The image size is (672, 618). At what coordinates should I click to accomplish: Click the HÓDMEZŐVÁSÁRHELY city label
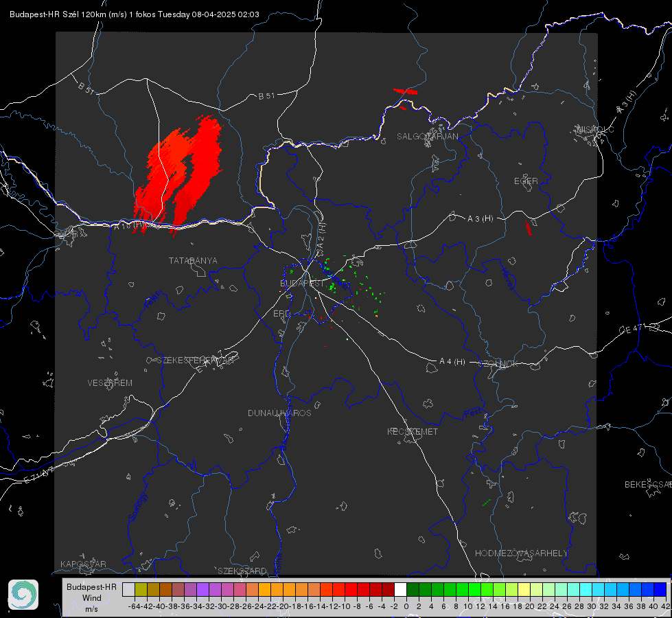click(521, 553)
